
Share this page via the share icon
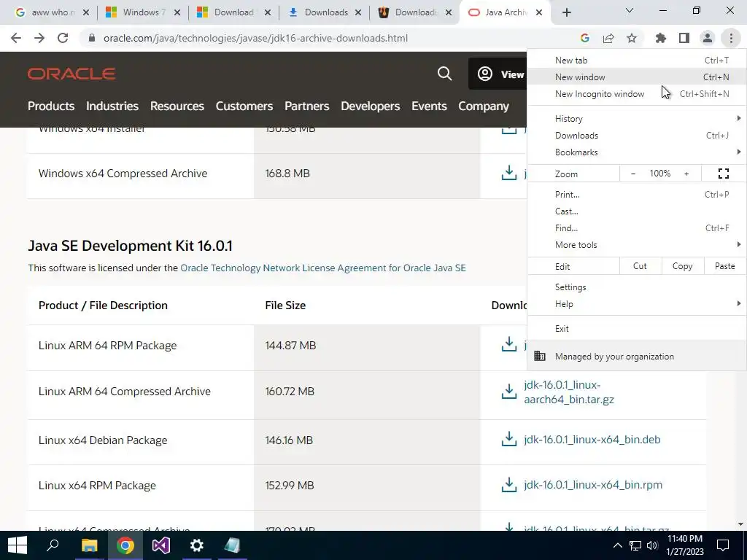click(x=608, y=38)
